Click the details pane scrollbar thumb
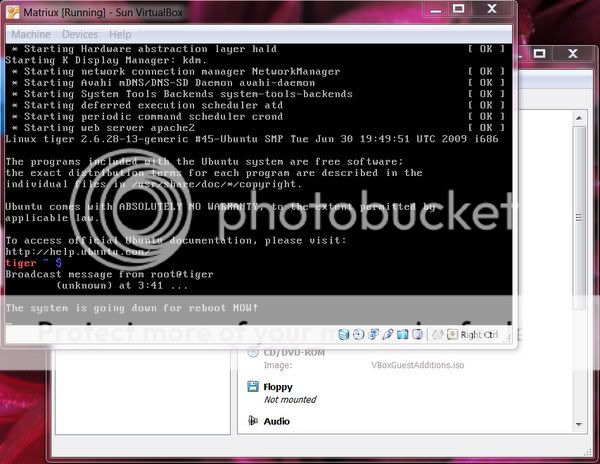 coord(579,217)
